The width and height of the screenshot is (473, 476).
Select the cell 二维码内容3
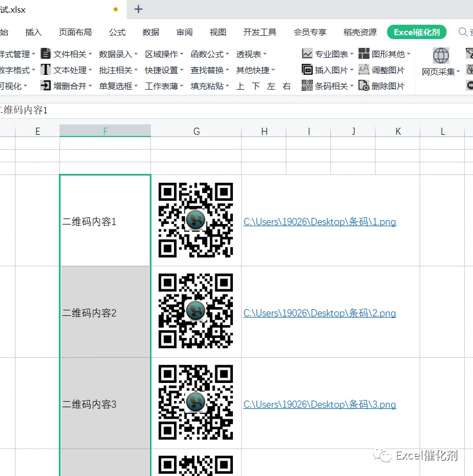105,403
